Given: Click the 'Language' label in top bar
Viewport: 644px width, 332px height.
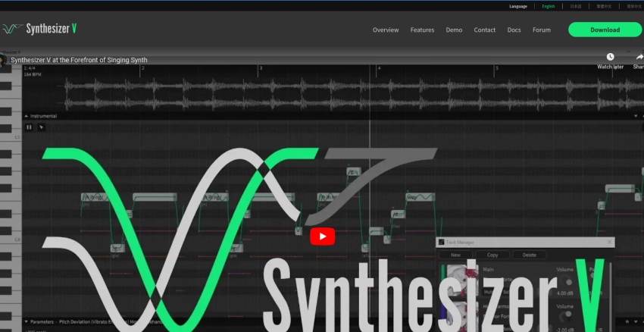Looking at the screenshot, I should 518,6.
